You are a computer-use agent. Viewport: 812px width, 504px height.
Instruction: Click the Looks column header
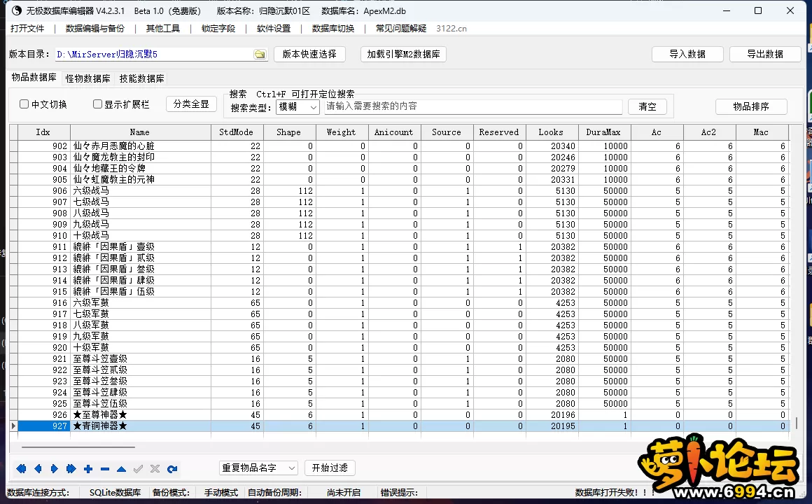[552, 132]
